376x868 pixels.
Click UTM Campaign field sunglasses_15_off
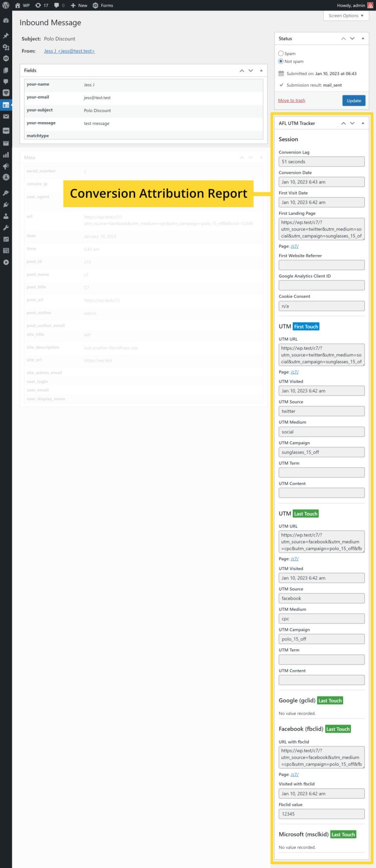point(322,452)
